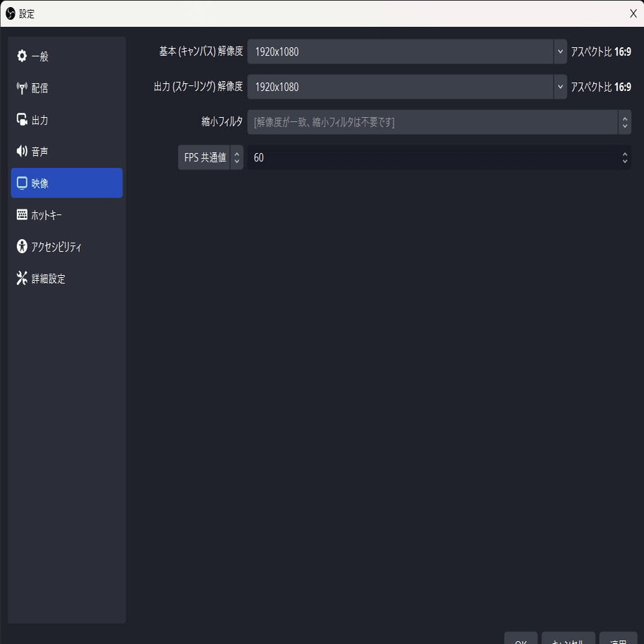The height and width of the screenshot is (644, 644).
Task: Click the 出力 (Output) icon in sidebar
Action: [22, 119]
